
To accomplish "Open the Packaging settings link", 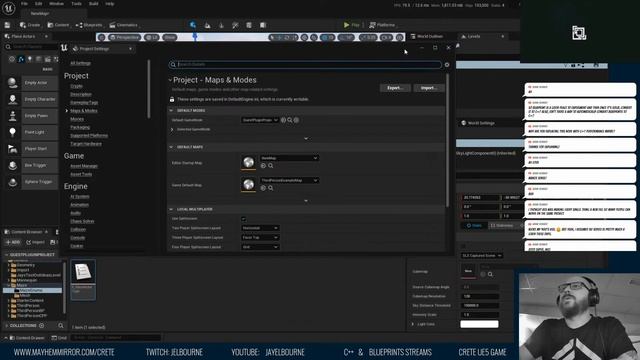I will [80, 127].
